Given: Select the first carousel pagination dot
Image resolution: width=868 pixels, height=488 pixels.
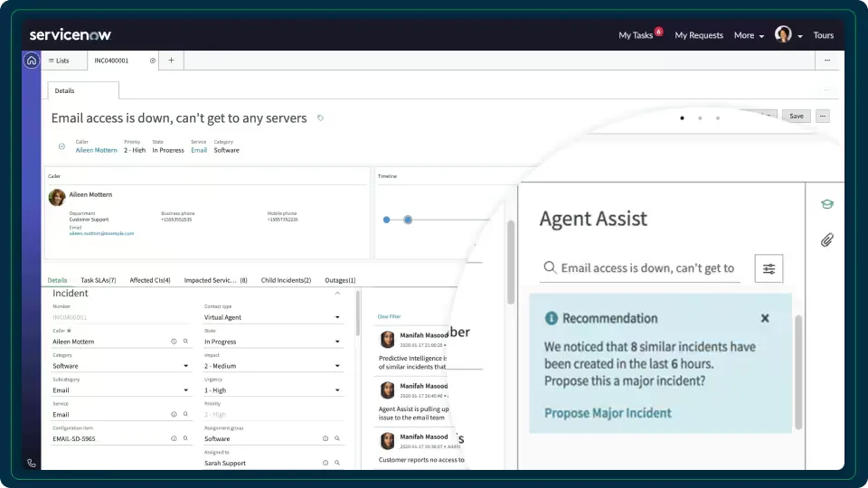Looking at the screenshot, I should tap(682, 117).
